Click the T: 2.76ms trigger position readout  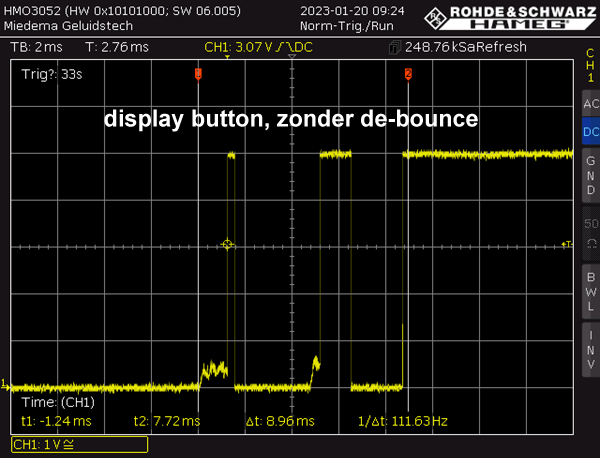point(117,47)
